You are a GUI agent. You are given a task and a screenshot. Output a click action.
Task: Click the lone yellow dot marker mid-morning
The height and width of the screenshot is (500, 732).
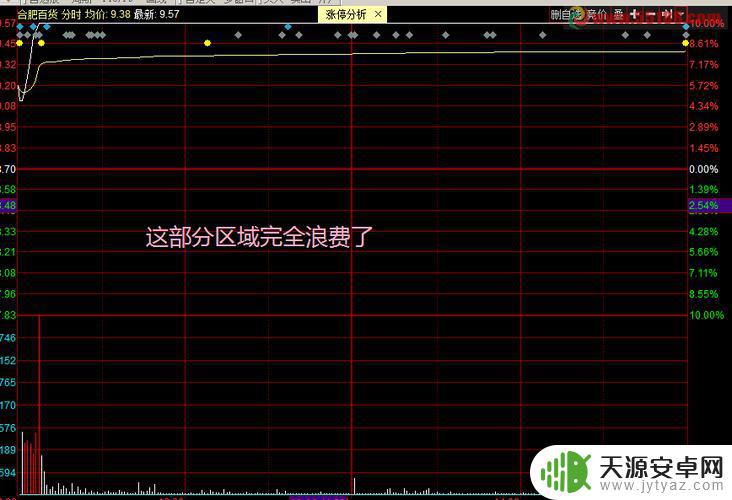point(207,43)
